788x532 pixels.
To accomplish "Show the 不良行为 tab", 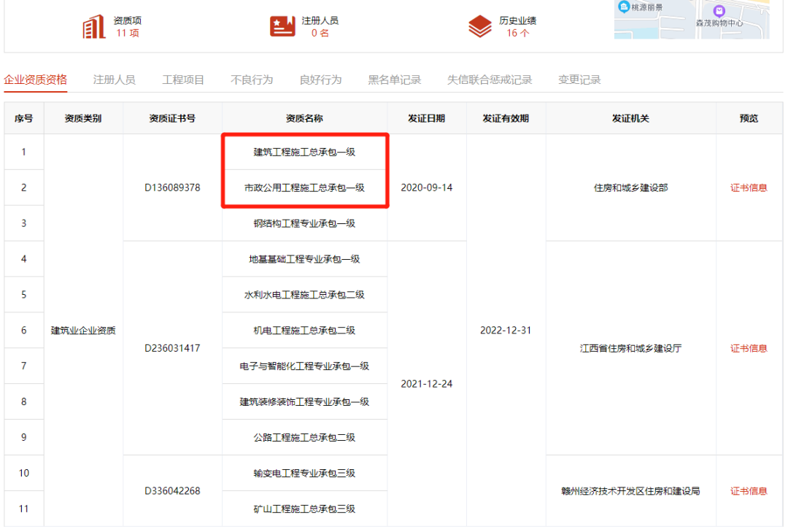I will [252, 80].
